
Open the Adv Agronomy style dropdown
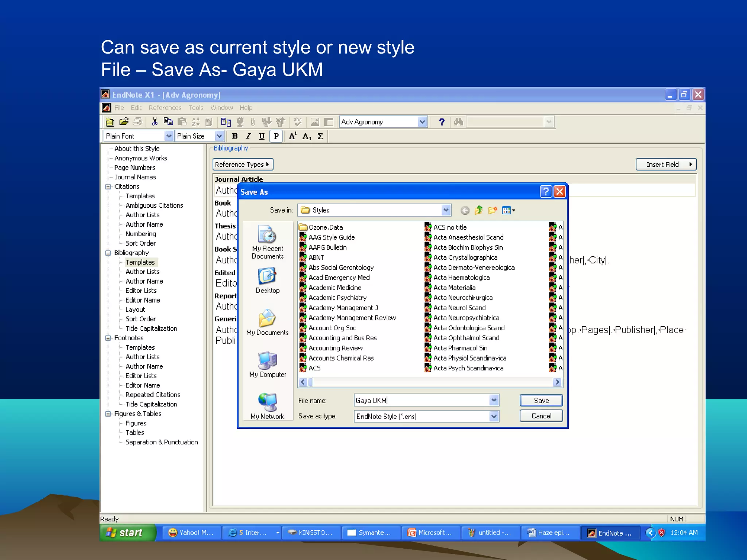422,122
